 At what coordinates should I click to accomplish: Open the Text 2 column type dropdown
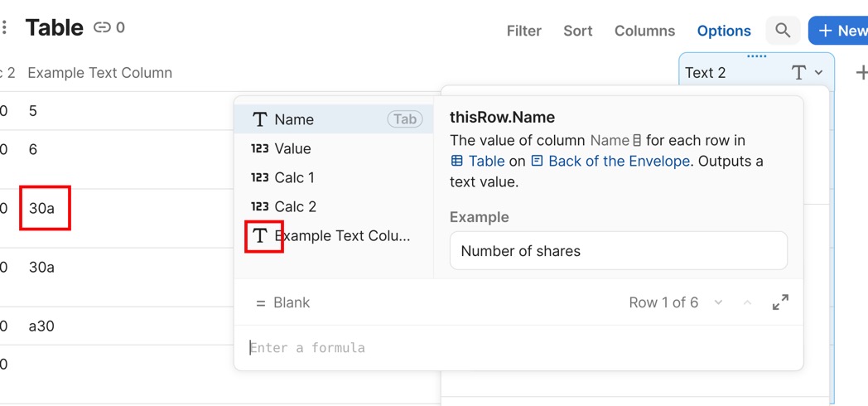coord(819,73)
